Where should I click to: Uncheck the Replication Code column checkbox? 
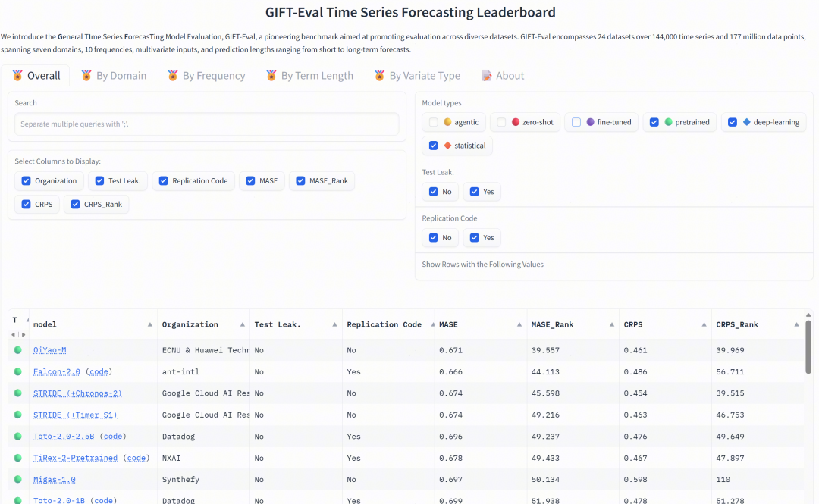click(164, 180)
